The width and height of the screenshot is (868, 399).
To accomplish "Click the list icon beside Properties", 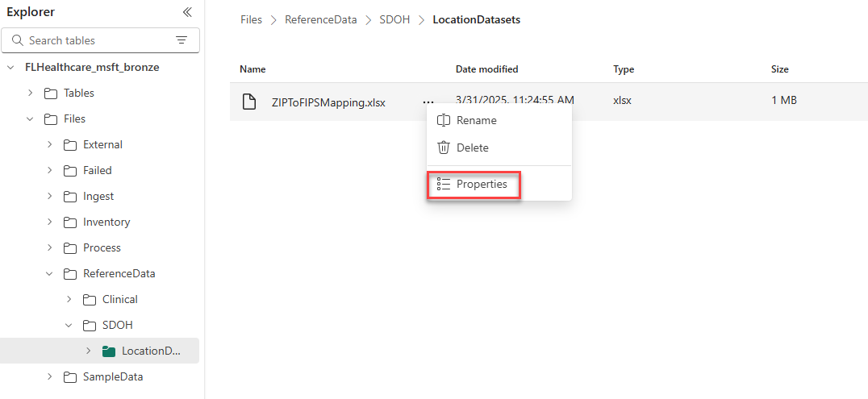I will click(444, 185).
